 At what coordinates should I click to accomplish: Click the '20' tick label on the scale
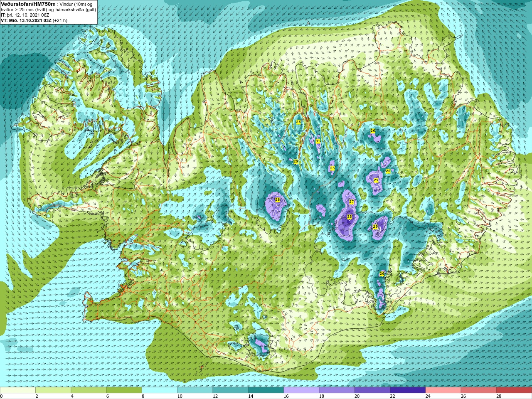[357, 396]
